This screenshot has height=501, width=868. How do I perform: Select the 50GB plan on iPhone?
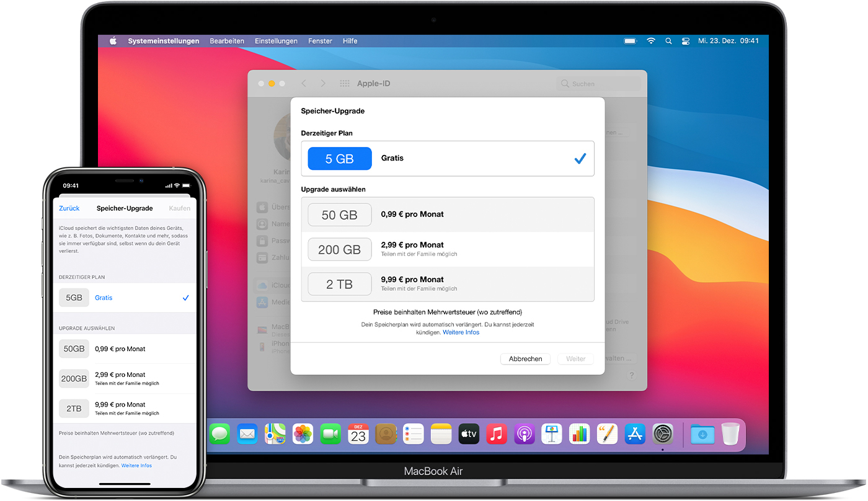coord(125,349)
